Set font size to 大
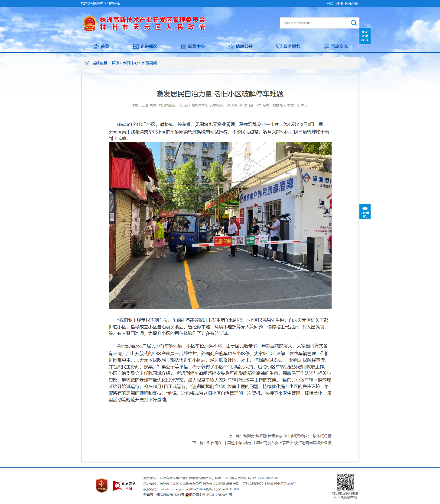The width and height of the screenshot is (440, 504). point(298,105)
